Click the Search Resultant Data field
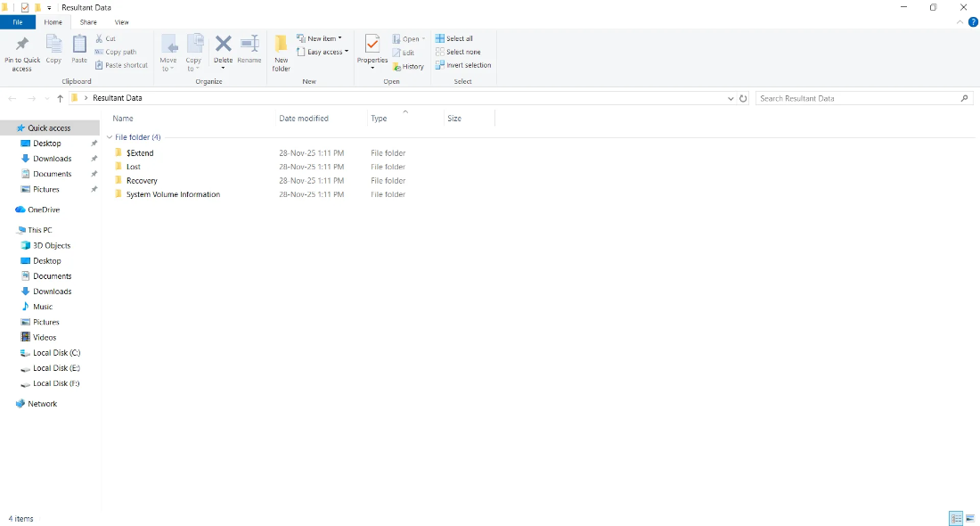Screen dimensions: 980x526 click(855, 98)
